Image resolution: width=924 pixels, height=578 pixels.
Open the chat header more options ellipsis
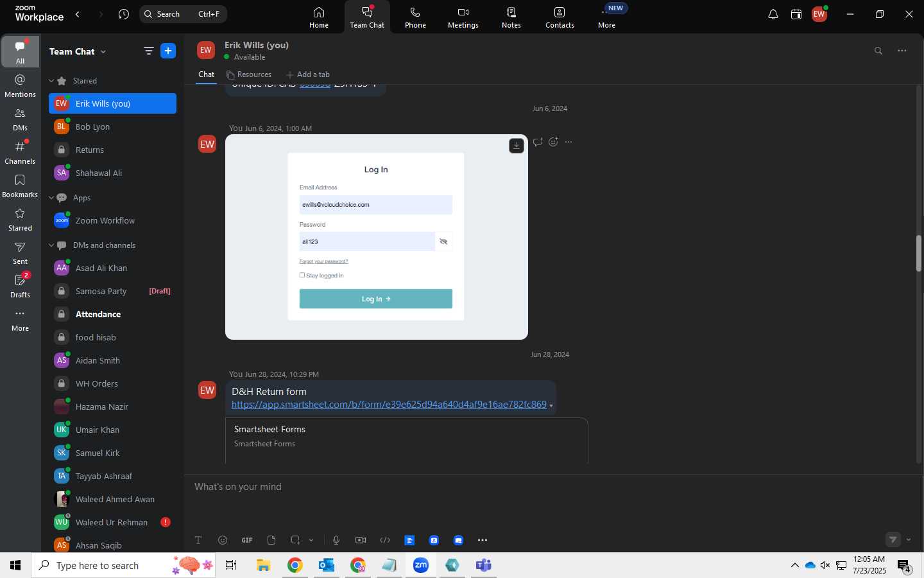[x=902, y=51]
